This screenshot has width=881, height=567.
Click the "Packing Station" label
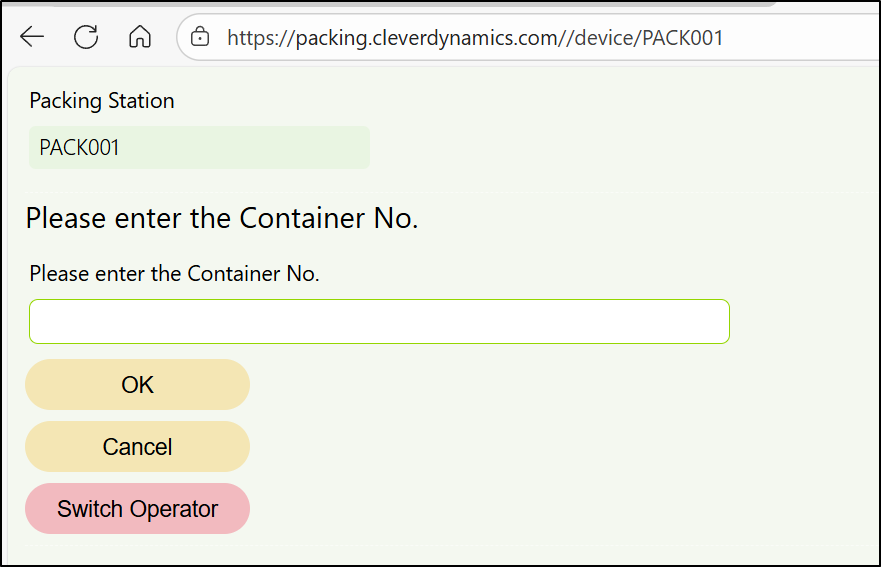click(x=102, y=101)
